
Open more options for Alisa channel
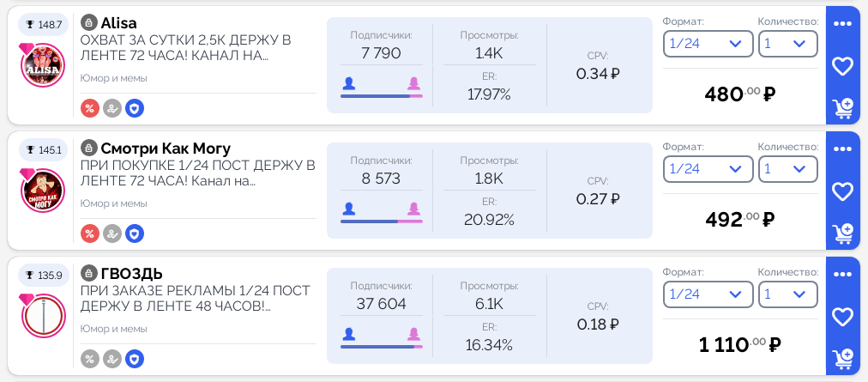(x=842, y=24)
